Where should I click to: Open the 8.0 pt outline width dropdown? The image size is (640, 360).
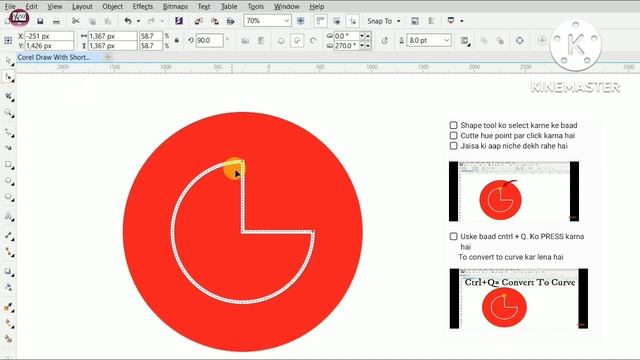(x=447, y=40)
